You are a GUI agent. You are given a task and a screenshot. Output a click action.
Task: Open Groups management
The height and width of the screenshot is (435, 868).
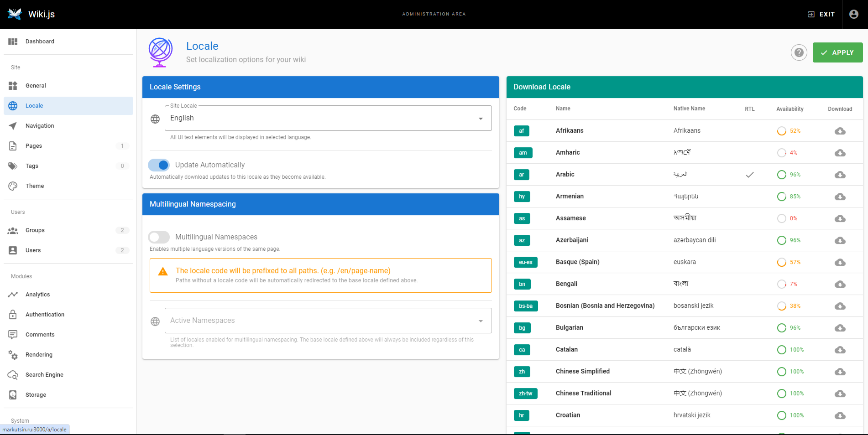click(68, 230)
